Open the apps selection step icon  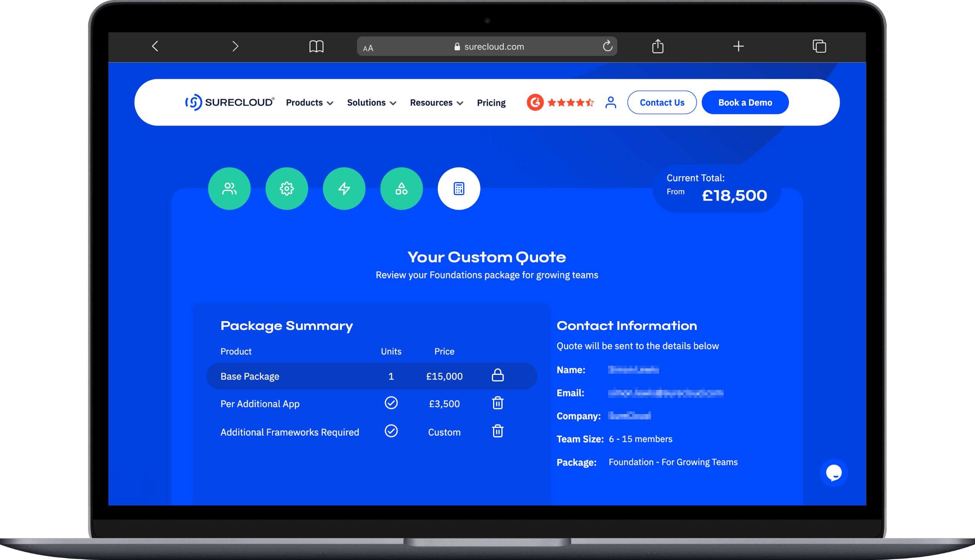click(x=401, y=189)
